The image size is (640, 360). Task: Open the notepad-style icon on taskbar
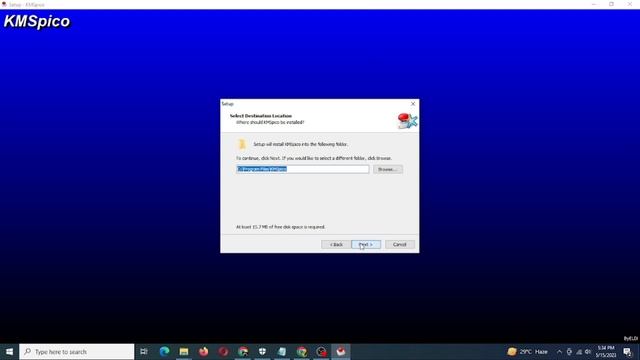(x=282, y=351)
